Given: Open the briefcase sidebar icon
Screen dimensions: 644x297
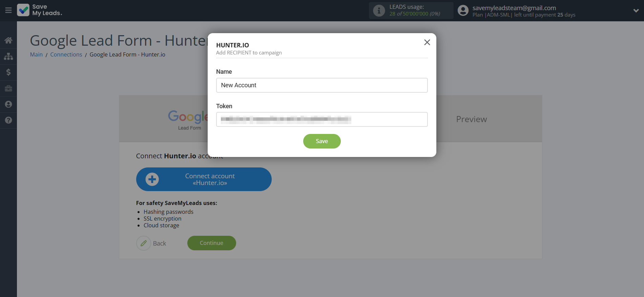Looking at the screenshot, I should [8, 88].
